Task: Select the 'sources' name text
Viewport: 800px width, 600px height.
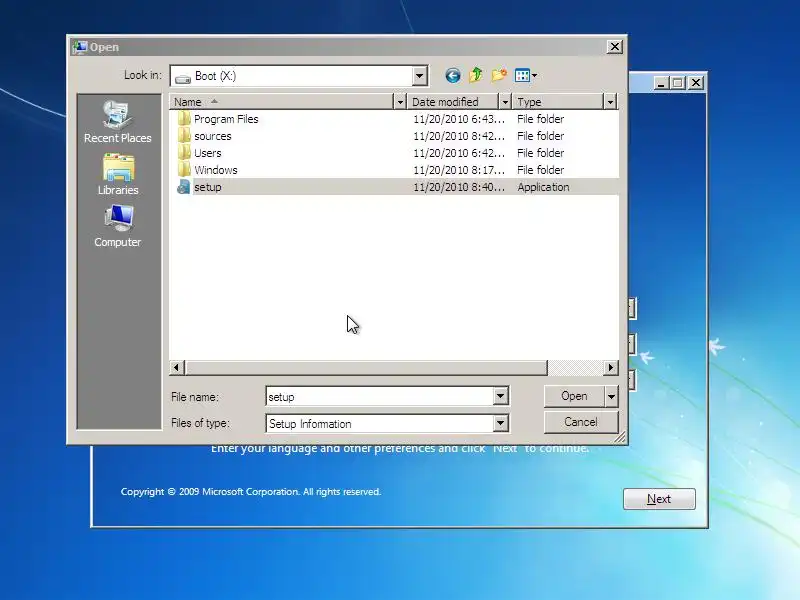Action: click(213, 136)
